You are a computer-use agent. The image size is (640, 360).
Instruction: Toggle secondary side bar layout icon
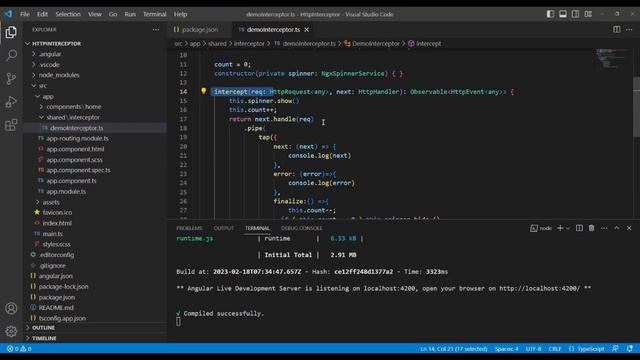coord(576,14)
